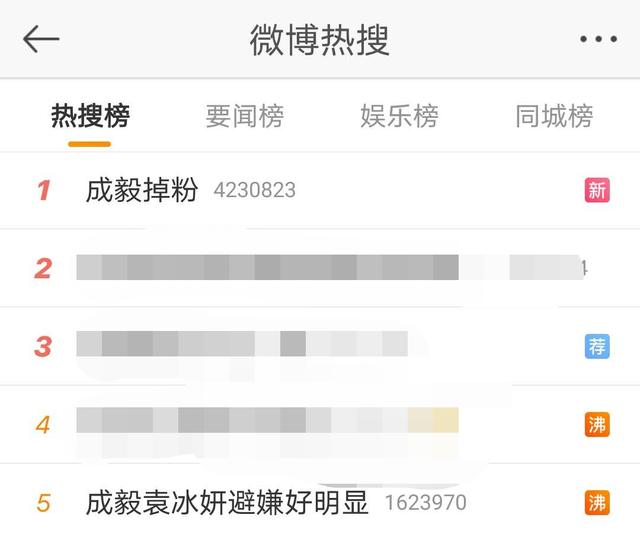Tap the blue 荐 badge on rank 3
Viewport: 640px width, 537px height.
click(x=597, y=346)
